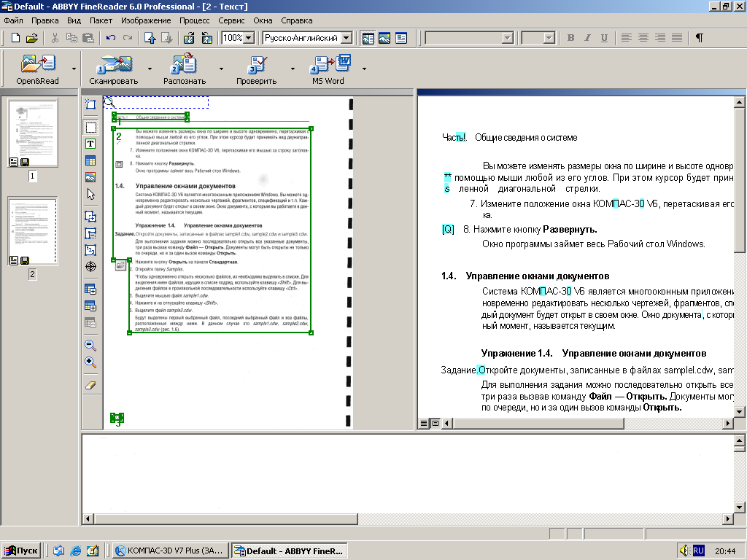Select the zoom out magnifier tool
Viewport: 747px width, 560px height.
coord(90,345)
